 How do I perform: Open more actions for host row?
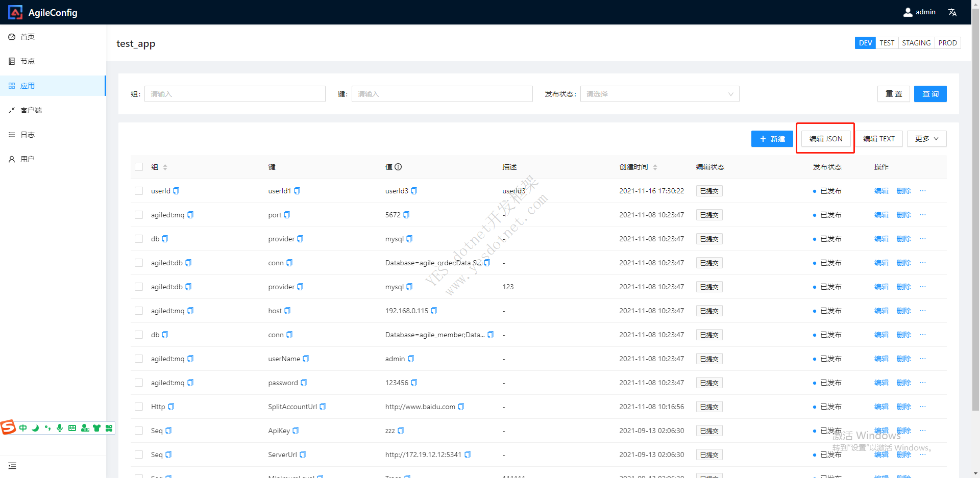point(923,311)
